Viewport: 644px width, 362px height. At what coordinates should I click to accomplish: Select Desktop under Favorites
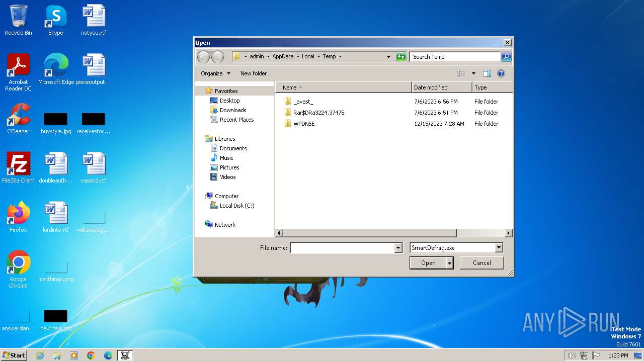229,101
